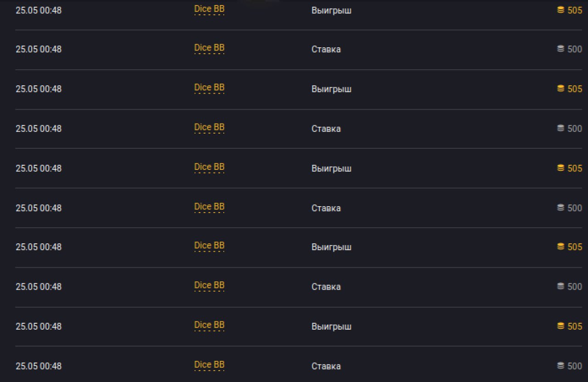Open the Dice BB link in the fifth row
This screenshot has height=382, width=588.
pyautogui.click(x=209, y=167)
